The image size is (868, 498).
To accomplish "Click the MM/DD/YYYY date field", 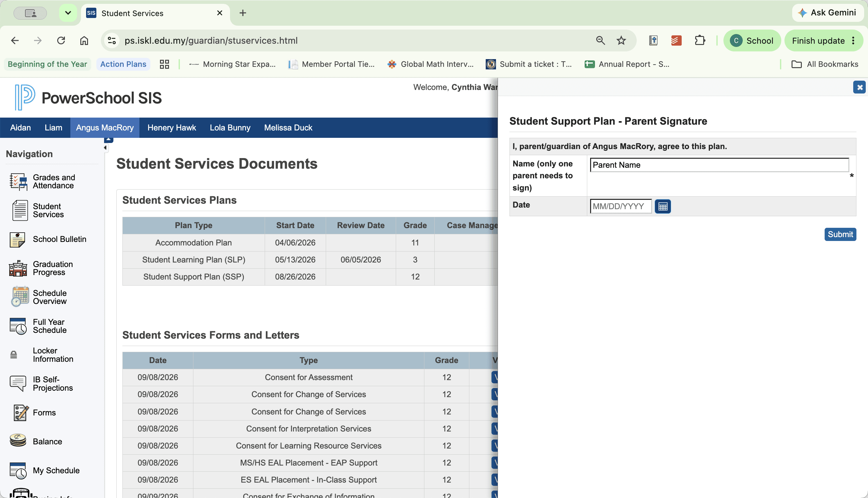I will (621, 206).
